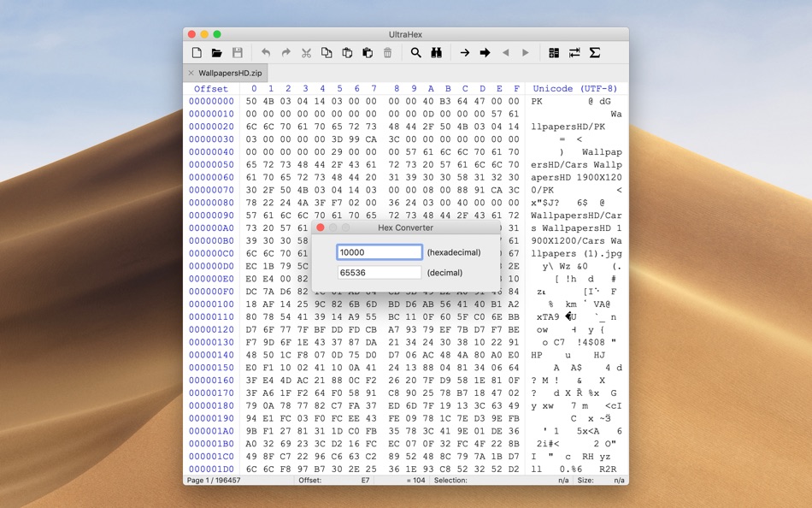Select offset row 000001C0

(x=211, y=457)
